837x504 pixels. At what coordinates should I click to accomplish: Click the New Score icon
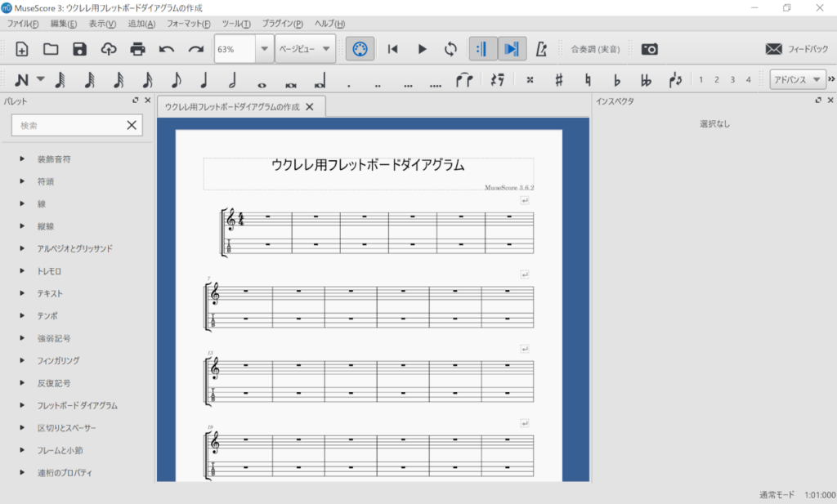[x=22, y=49]
